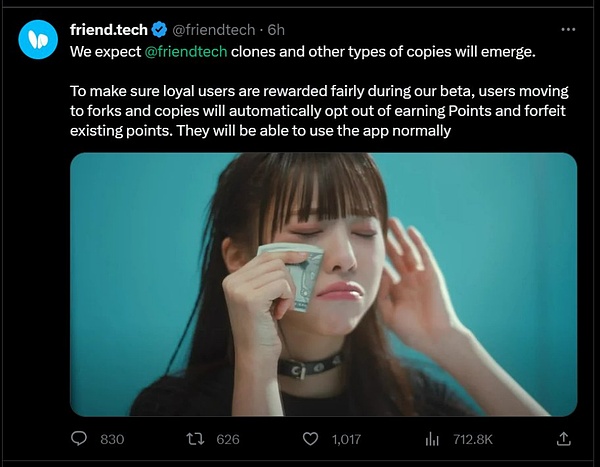Click the 712.8K views count

(x=470, y=438)
